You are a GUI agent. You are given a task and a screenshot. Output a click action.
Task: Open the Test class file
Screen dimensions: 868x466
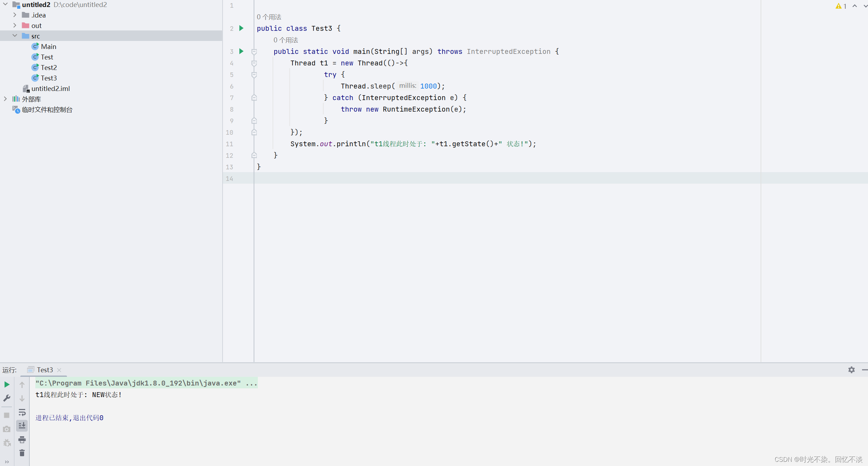(x=47, y=57)
